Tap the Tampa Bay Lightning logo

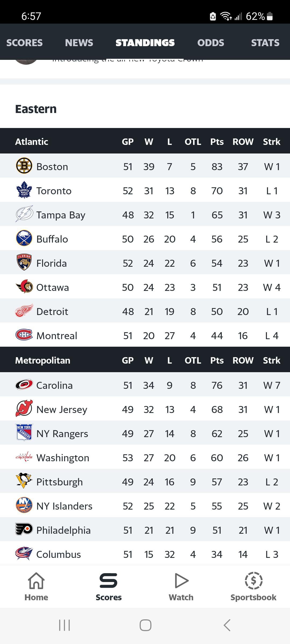pyautogui.click(x=24, y=214)
